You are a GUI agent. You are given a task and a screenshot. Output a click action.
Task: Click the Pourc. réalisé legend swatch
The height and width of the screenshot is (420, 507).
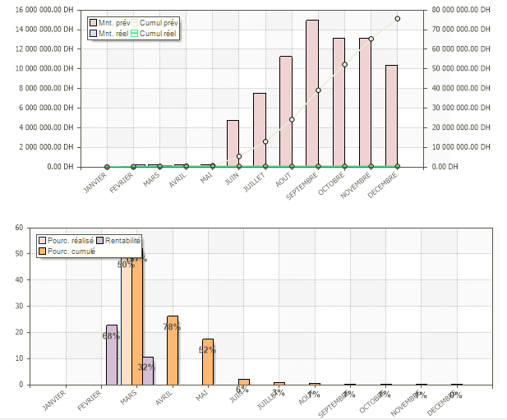click(42, 240)
